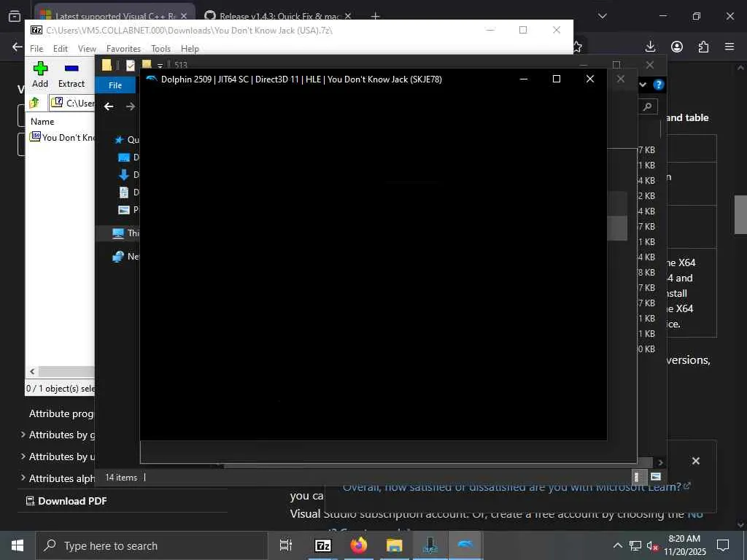Click the Microsoft Learn satisfaction survey link
The width and height of the screenshot is (747, 560).
tap(516, 486)
